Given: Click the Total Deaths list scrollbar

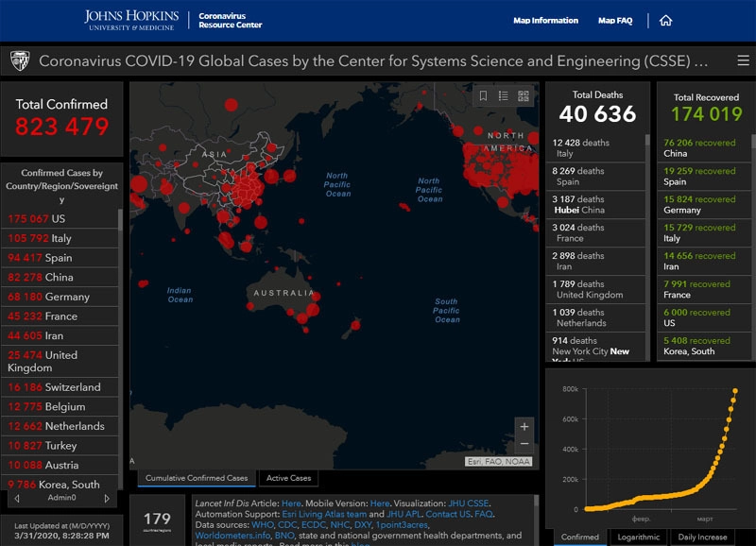Looking at the screenshot, I should pos(647,246).
